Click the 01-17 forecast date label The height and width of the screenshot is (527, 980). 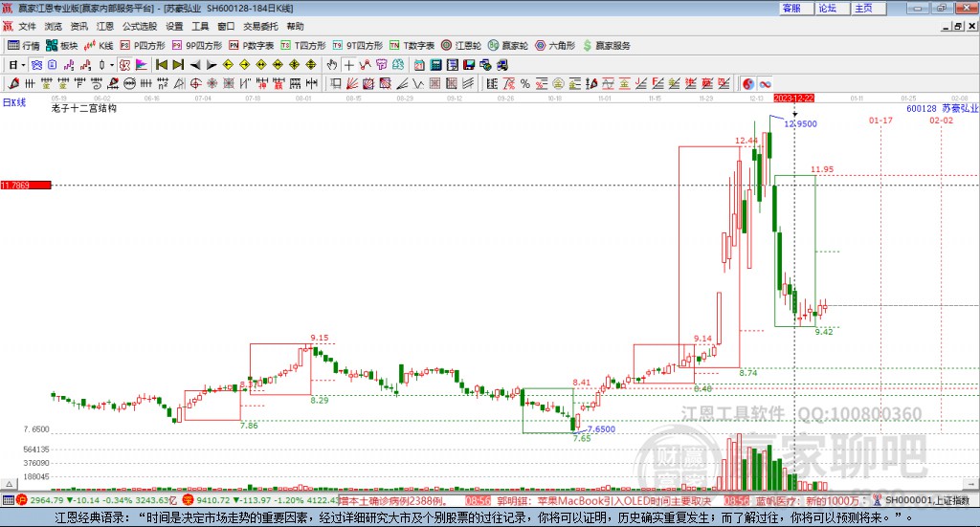tap(880, 121)
